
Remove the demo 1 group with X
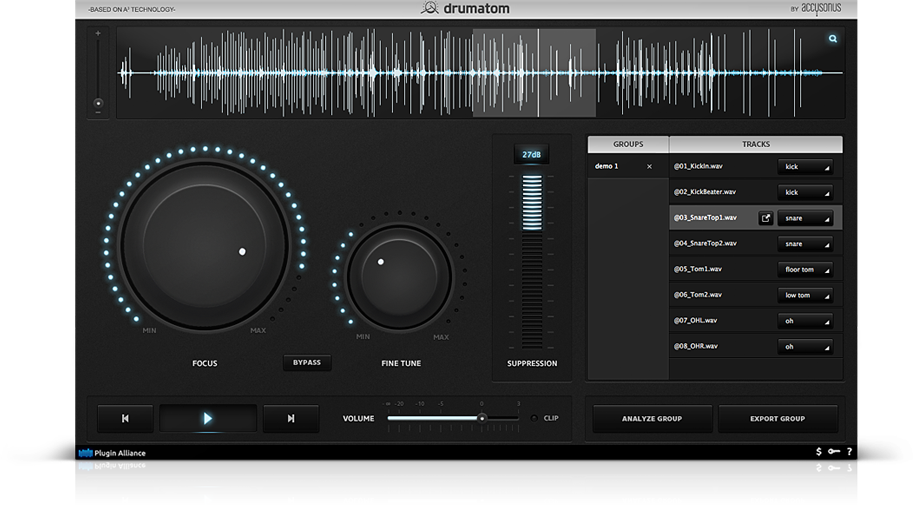point(649,167)
